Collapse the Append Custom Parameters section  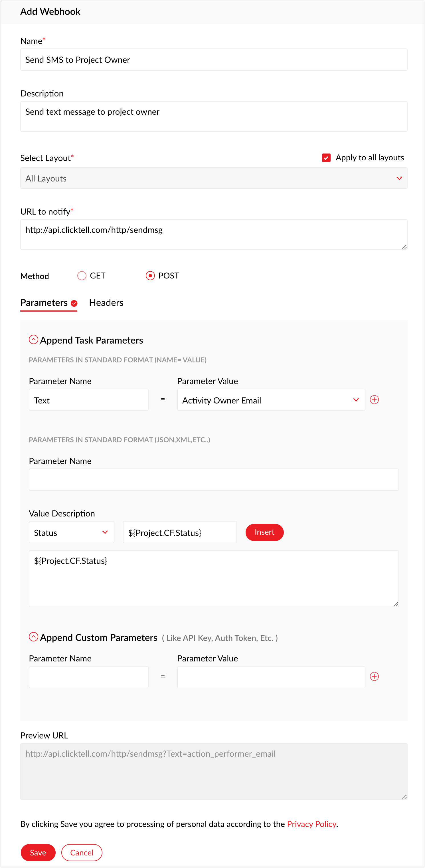pyautogui.click(x=33, y=637)
